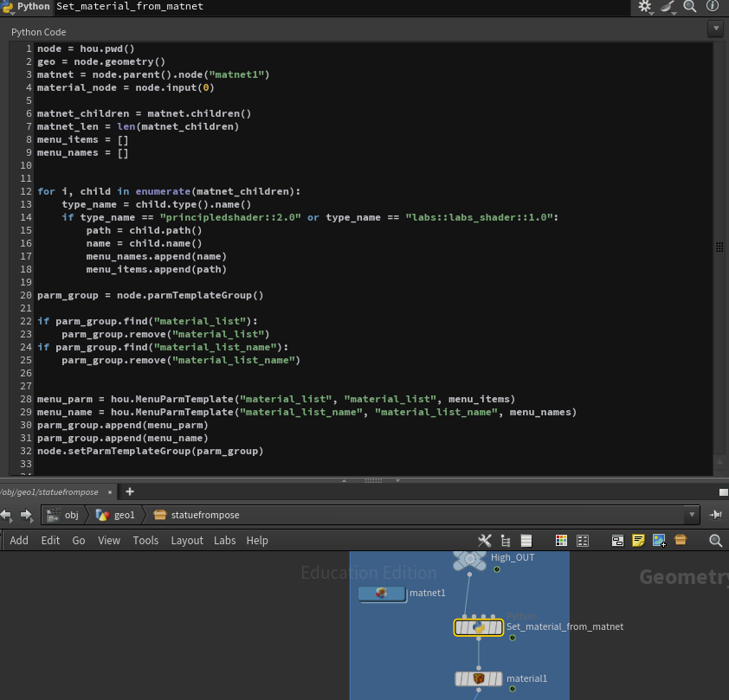
Task: Open the Layout menu
Action: (x=187, y=540)
